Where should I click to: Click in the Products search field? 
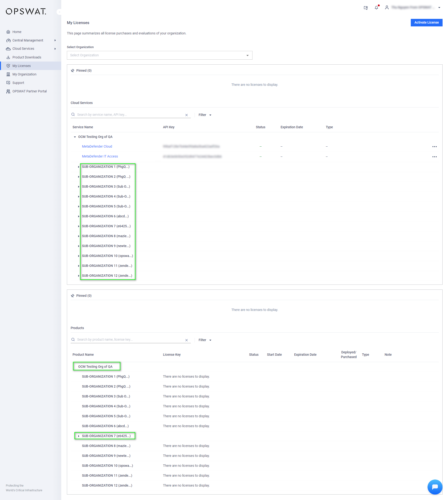(x=130, y=340)
